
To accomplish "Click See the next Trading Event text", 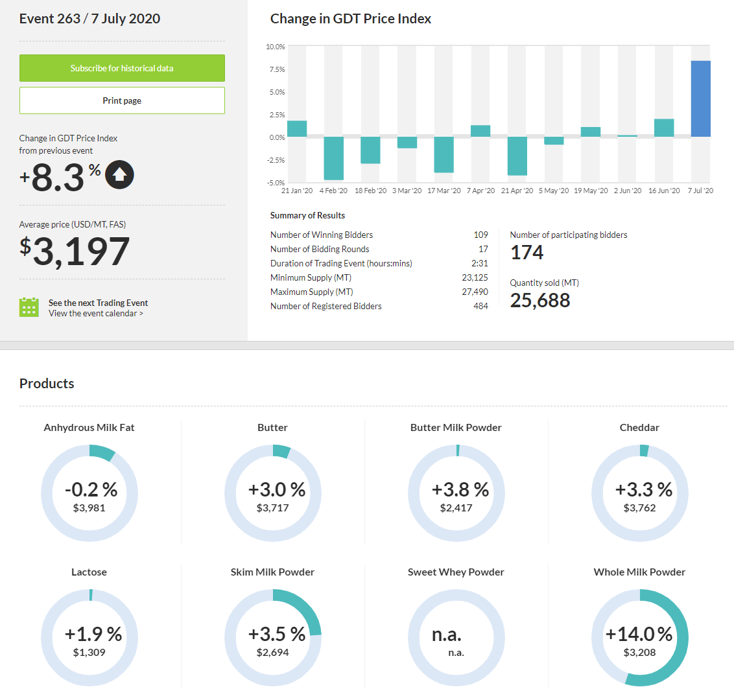I will pyautogui.click(x=98, y=303).
